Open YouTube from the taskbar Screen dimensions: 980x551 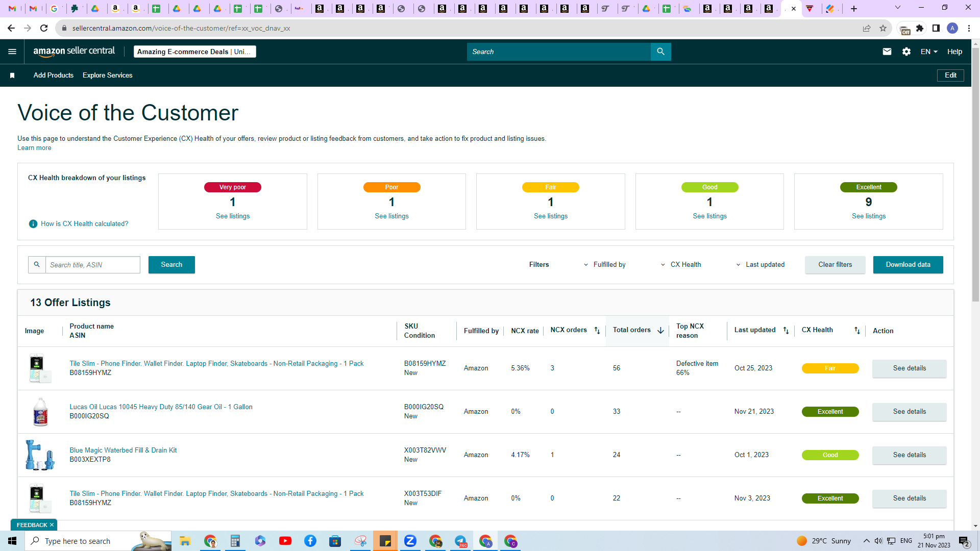pos(285,541)
